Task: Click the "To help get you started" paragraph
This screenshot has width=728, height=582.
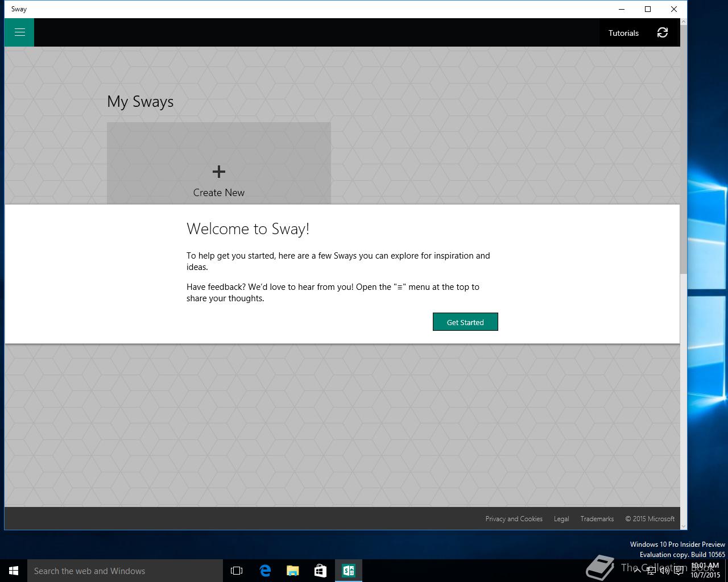Action: tap(338, 261)
